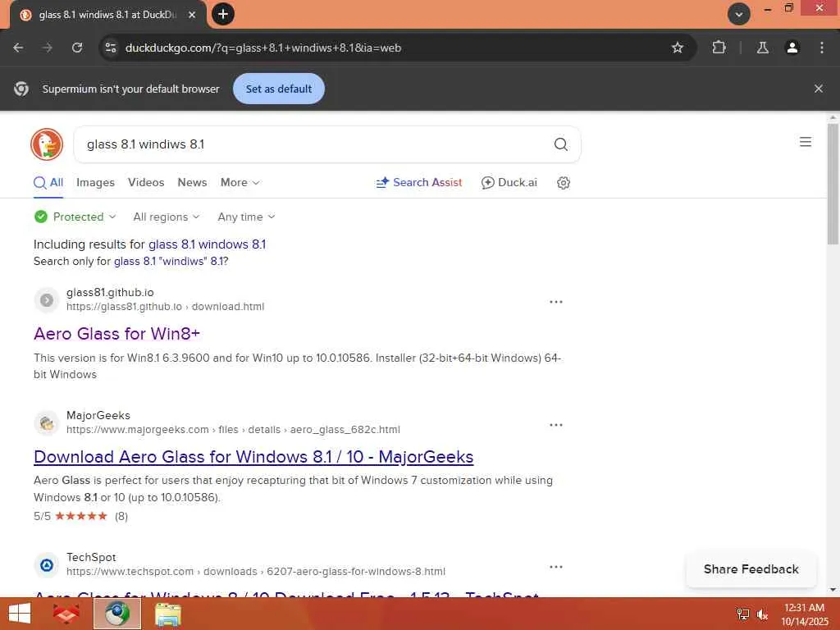Screen dimensions: 840x630
Task: Open glass81.github.io download.html URL
Action: coord(165,307)
